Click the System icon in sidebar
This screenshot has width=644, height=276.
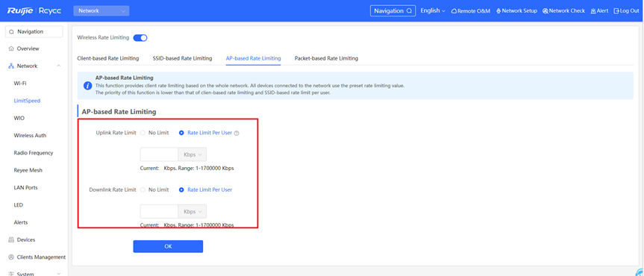(x=11, y=274)
